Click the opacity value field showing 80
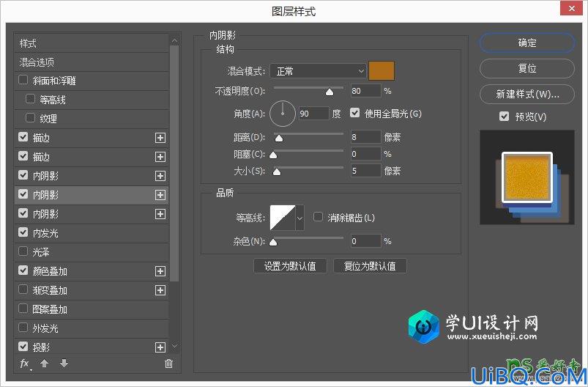 [365, 91]
